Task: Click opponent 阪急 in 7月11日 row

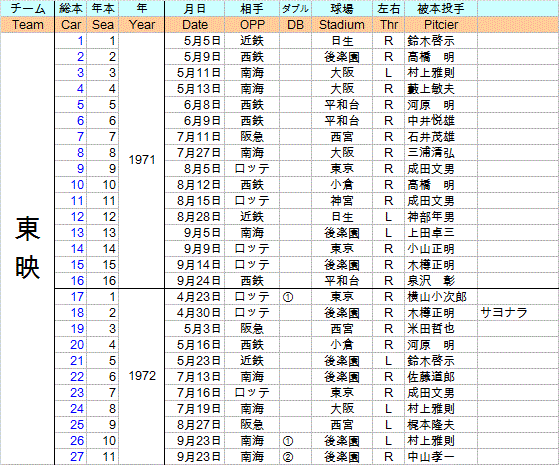Action: pos(252,137)
